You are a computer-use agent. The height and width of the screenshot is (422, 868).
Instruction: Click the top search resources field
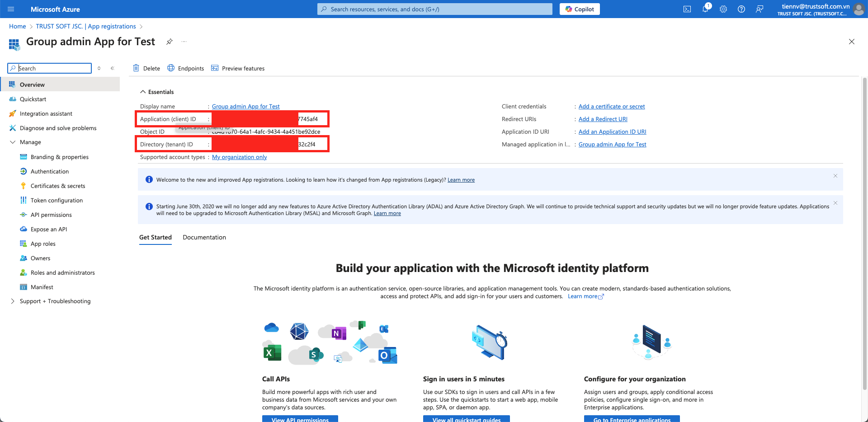tap(435, 9)
